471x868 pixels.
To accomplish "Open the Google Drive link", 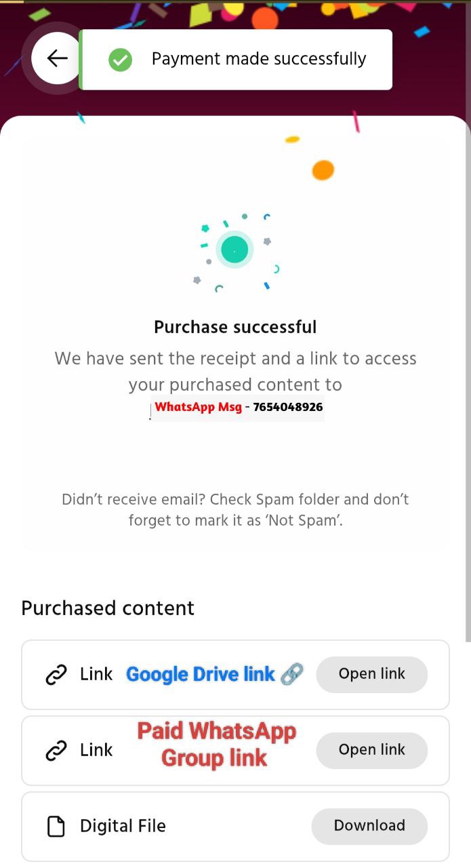I will [x=372, y=674].
